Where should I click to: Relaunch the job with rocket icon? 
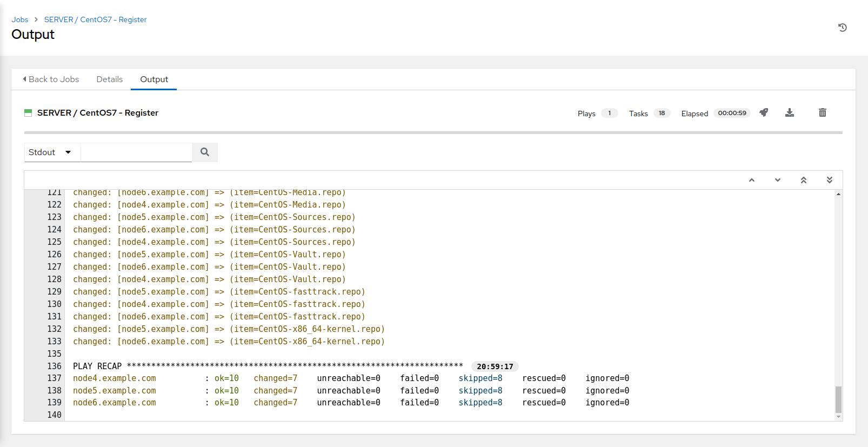[x=764, y=112]
